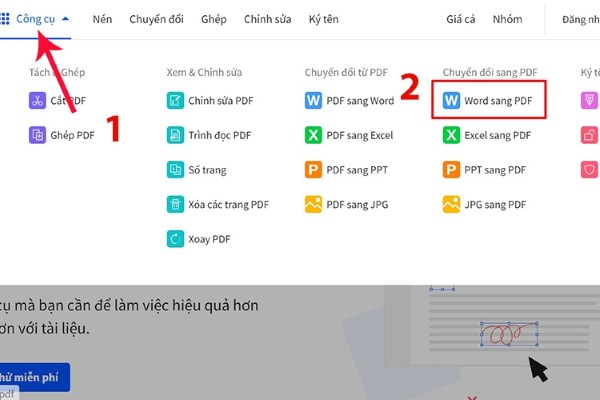Click the Ghép PDF merge icon
Screen dimensions: 600x400
(37, 135)
